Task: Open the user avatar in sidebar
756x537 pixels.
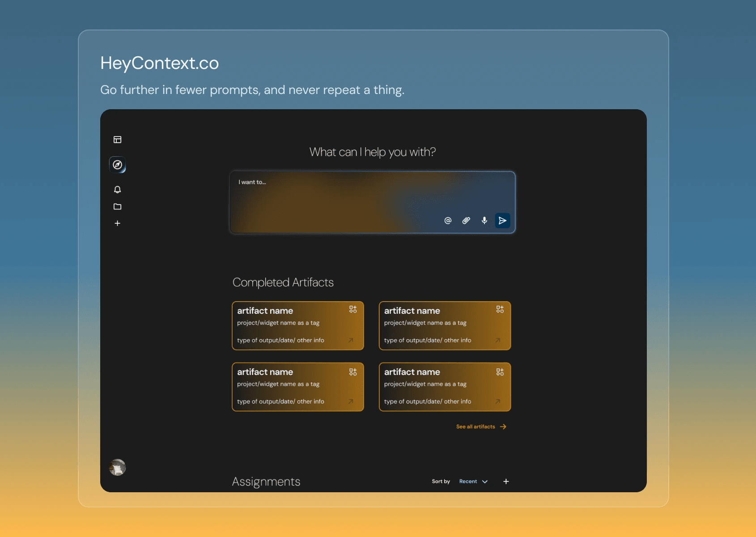Action: click(117, 467)
